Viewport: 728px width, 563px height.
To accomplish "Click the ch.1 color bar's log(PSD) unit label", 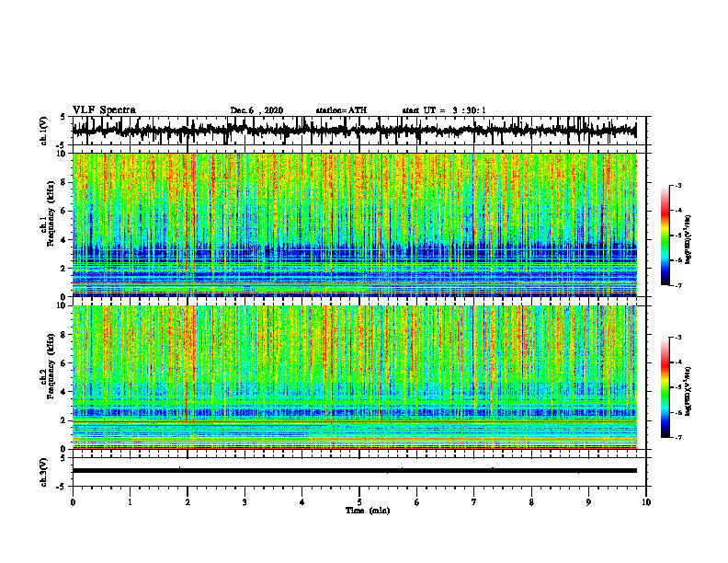I will click(688, 239).
